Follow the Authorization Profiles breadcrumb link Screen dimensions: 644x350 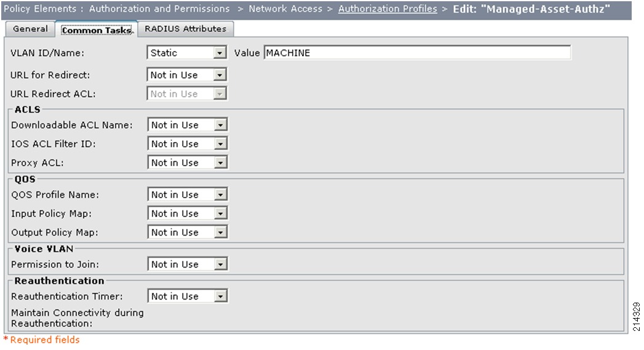click(x=388, y=9)
